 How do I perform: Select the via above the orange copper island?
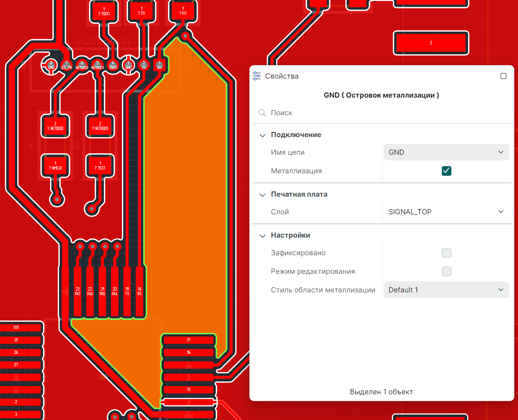(x=186, y=35)
